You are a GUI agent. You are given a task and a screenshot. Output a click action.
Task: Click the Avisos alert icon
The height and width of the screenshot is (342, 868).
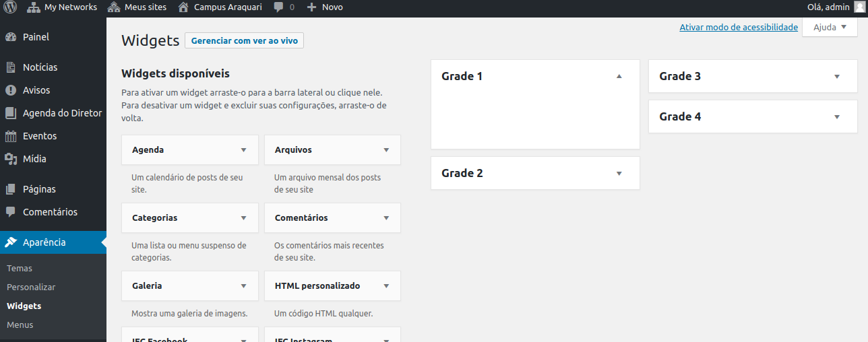11,90
